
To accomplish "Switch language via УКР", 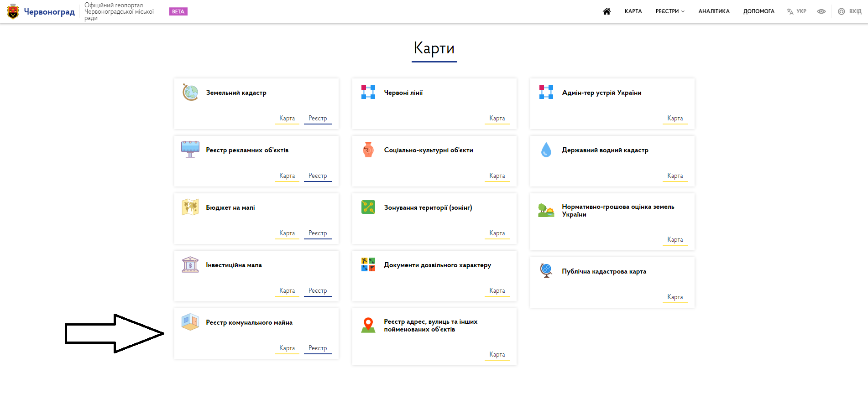I will [801, 11].
